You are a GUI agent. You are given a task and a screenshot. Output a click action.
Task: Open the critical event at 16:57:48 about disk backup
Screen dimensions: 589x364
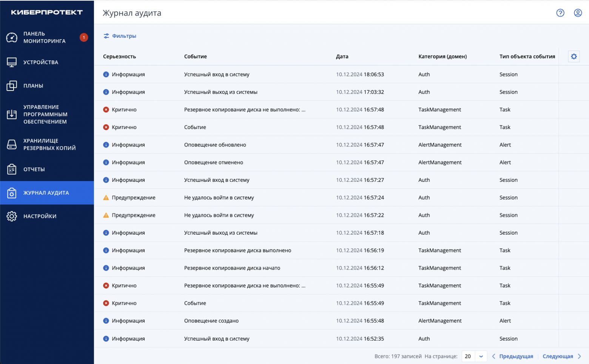[244, 110]
